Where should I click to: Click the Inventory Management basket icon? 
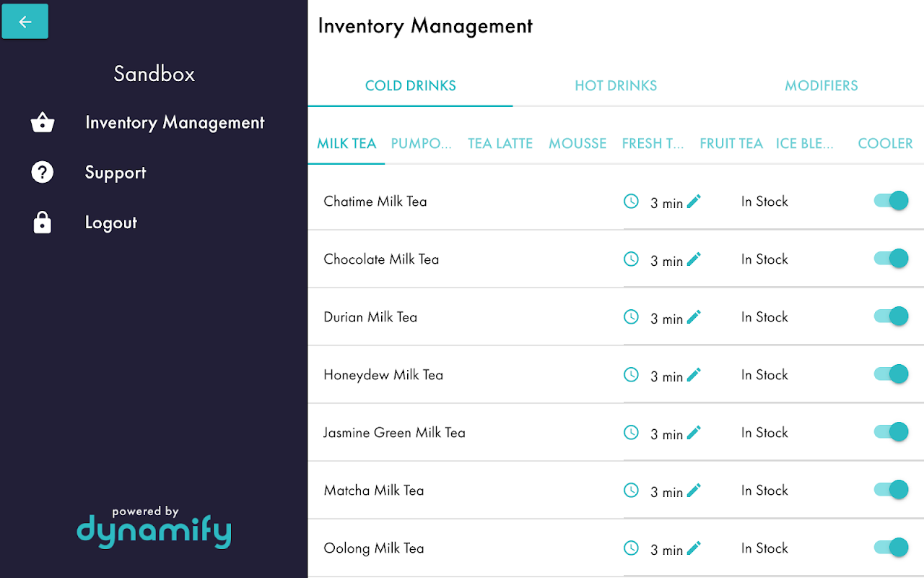click(x=43, y=123)
